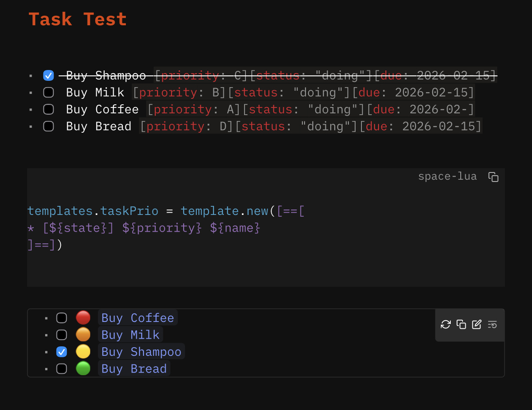532x410 pixels.
Task: Open the Buy Bread result link
Action: point(134,369)
